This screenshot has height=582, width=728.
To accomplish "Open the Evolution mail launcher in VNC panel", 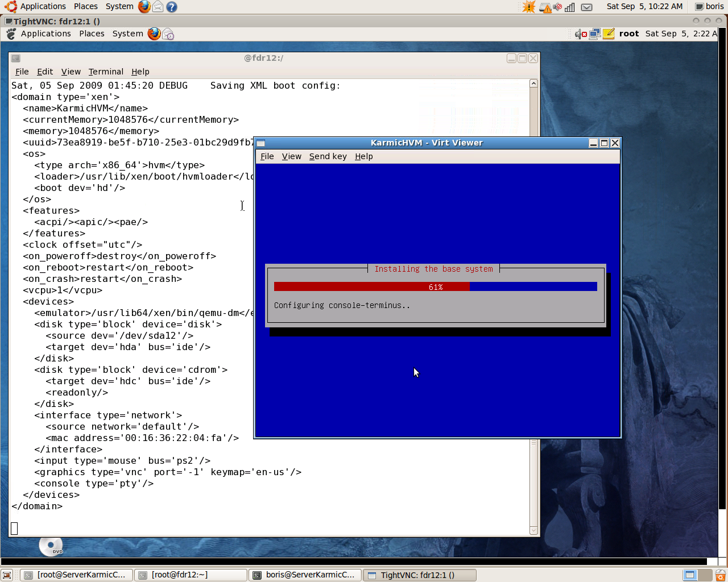I will point(168,34).
